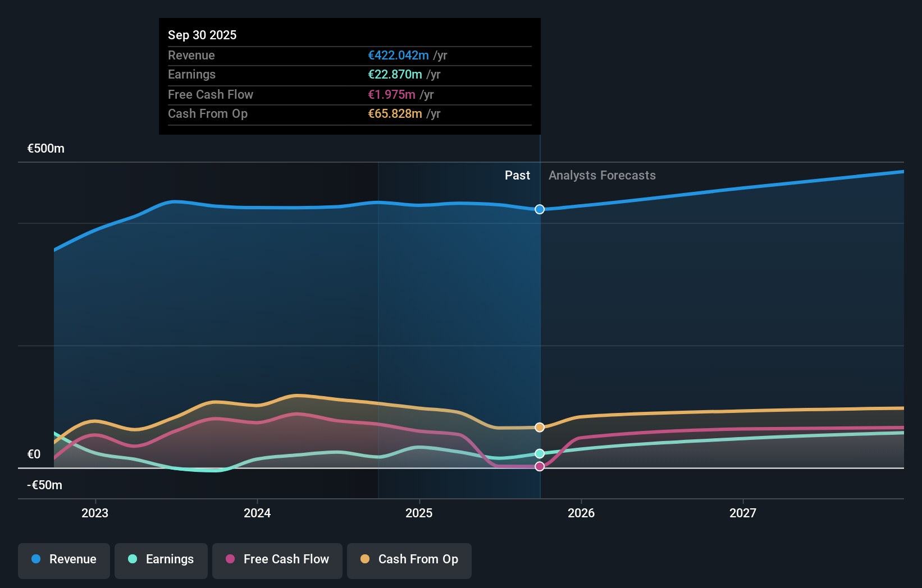The image size is (922, 588).
Task: Click the orange Cash From Op chart marker
Action: 540,427
